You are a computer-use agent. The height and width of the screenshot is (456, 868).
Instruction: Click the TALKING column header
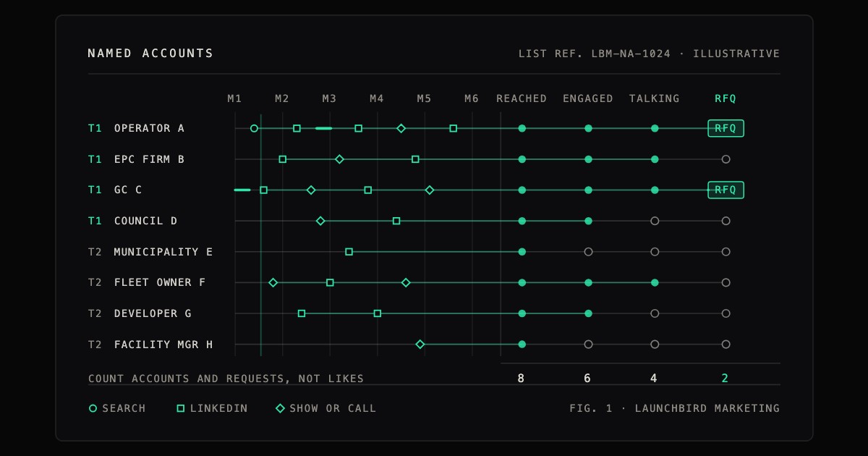pos(655,98)
